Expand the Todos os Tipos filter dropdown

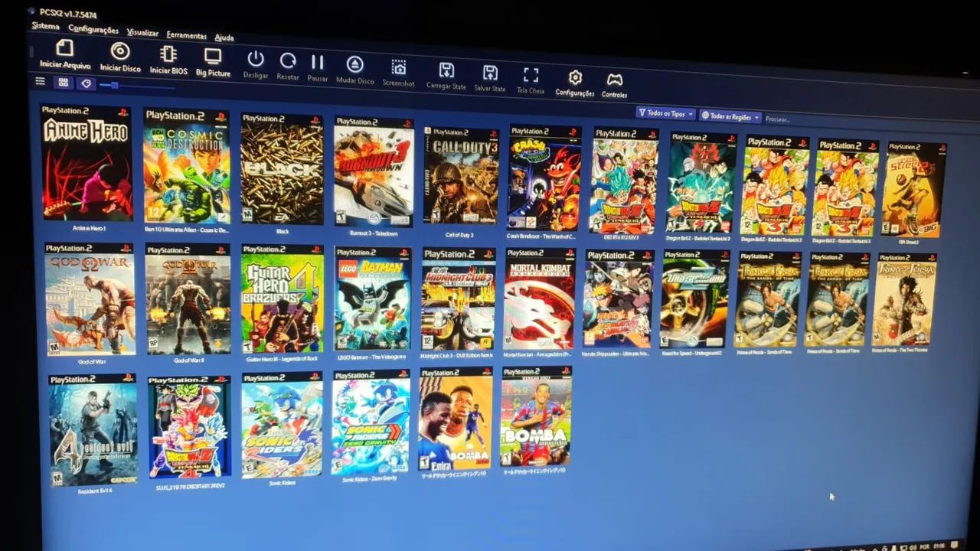[665, 113]
